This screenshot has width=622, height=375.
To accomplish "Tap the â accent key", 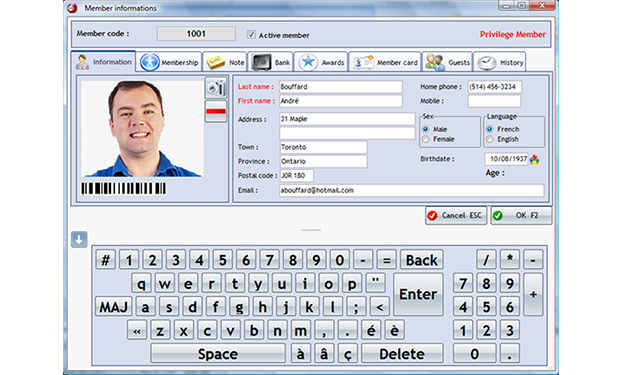I will (324, 354).
